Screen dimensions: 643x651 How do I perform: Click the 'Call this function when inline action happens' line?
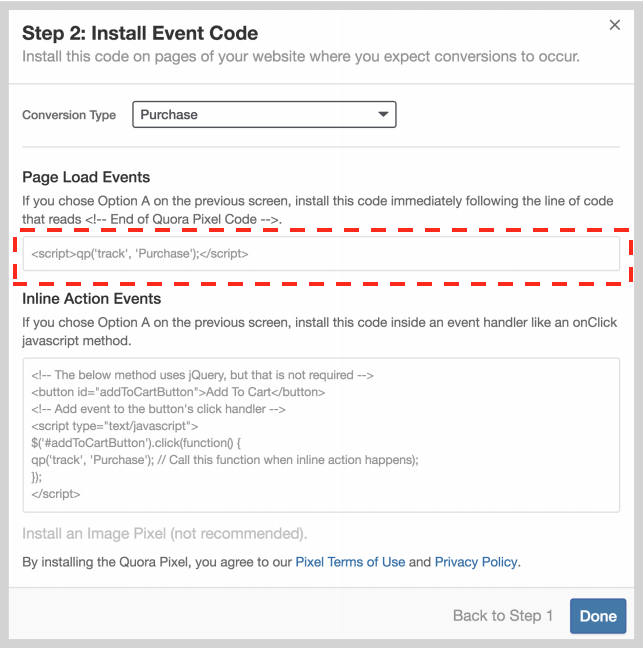click(224, 460)
